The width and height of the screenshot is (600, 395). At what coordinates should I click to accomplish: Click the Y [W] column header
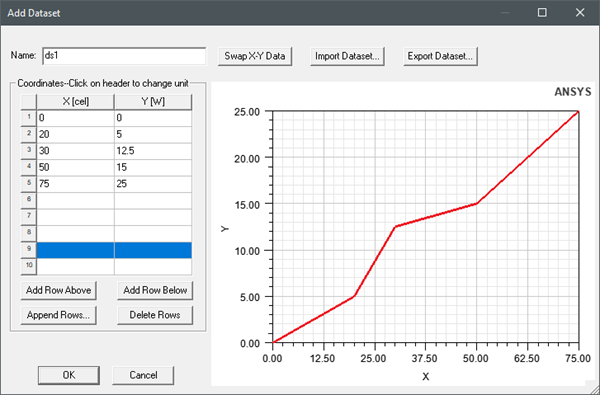point(153,102)
